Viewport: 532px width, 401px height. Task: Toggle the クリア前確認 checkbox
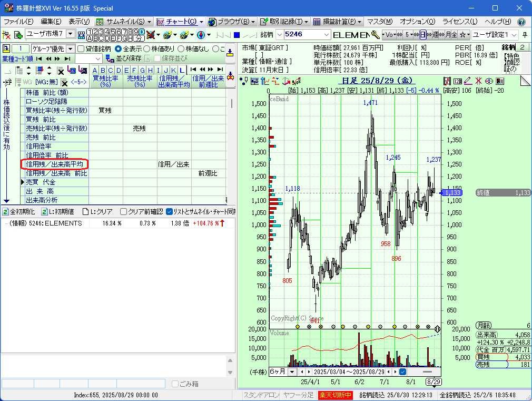[x=123, y=211]
